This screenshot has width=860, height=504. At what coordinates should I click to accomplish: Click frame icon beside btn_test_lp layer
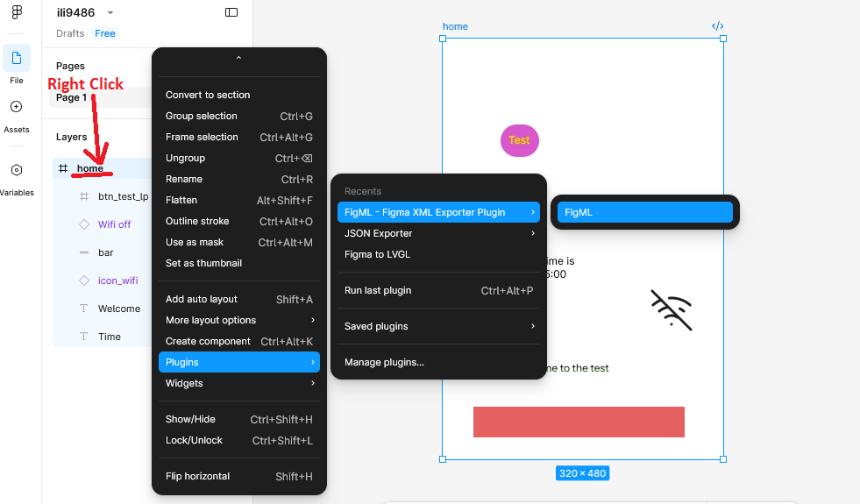pos(84,196)
